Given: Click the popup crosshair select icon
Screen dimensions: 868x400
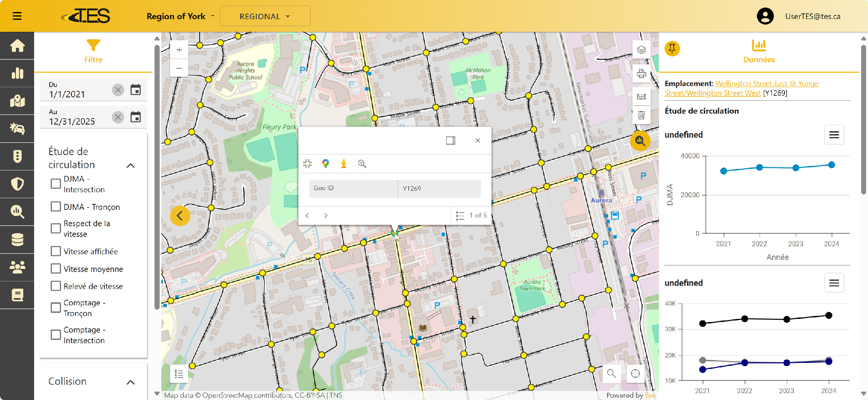Looking at the screenshot, I should coord(308,164).
